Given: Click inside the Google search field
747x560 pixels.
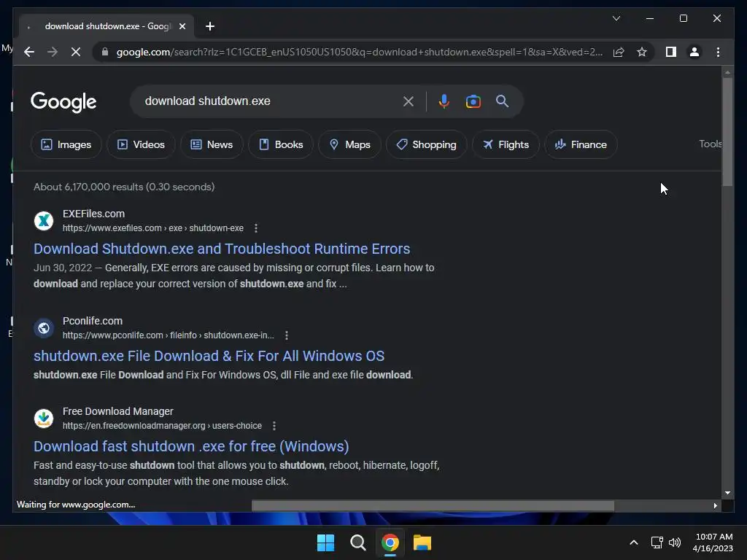Looking at the screenshot, I should (269, 101).
